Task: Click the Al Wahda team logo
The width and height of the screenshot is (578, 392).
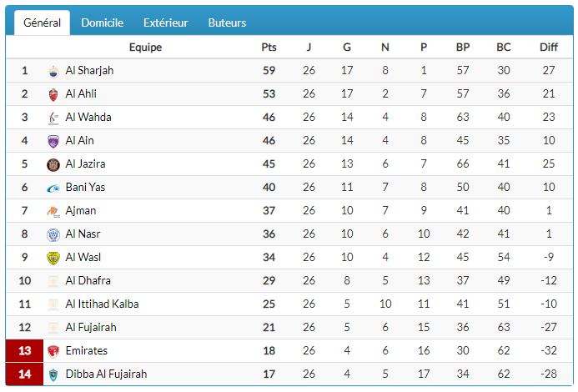Action: (x=53, y=118)
